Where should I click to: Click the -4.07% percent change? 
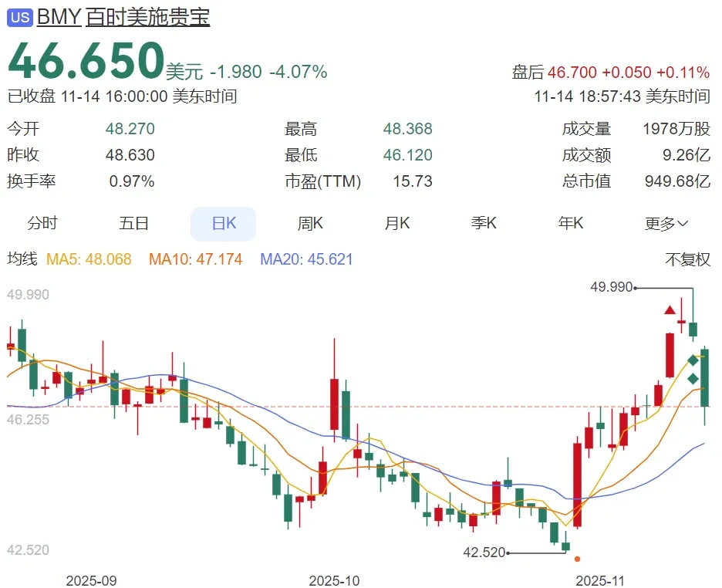[x=298, y=72]
